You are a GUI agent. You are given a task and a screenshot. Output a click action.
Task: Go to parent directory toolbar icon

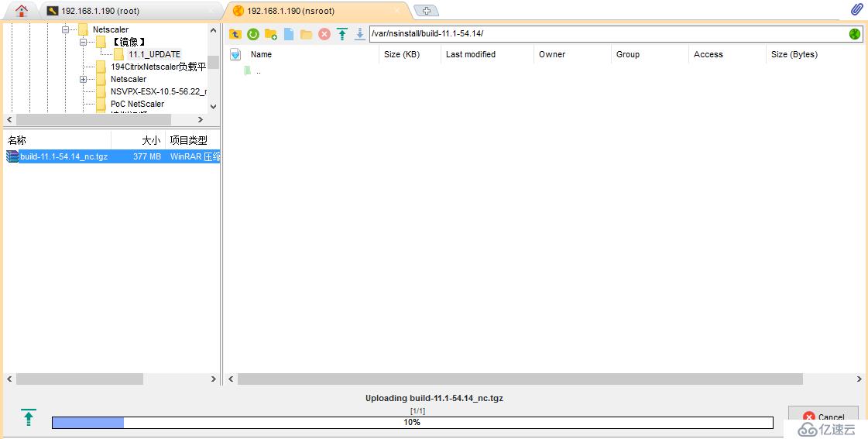pos(235,34)
